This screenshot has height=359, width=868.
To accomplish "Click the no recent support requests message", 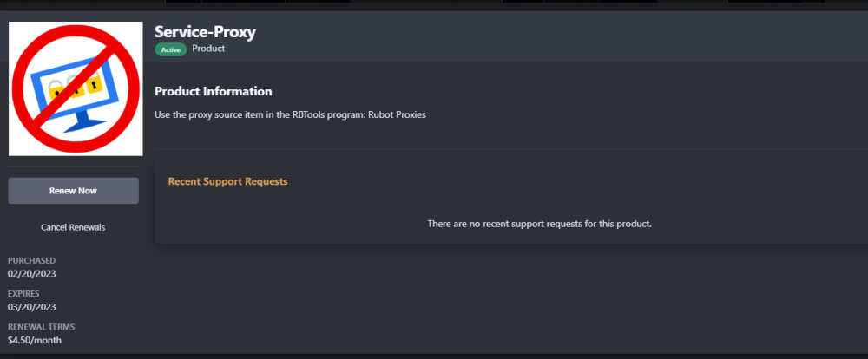I will [x=539, y=224].
